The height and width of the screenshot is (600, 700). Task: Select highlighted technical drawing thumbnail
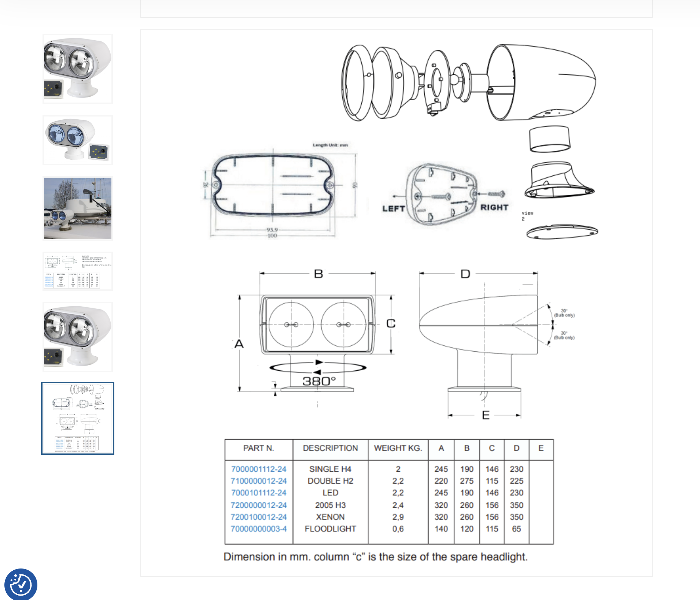pos(78,418)
